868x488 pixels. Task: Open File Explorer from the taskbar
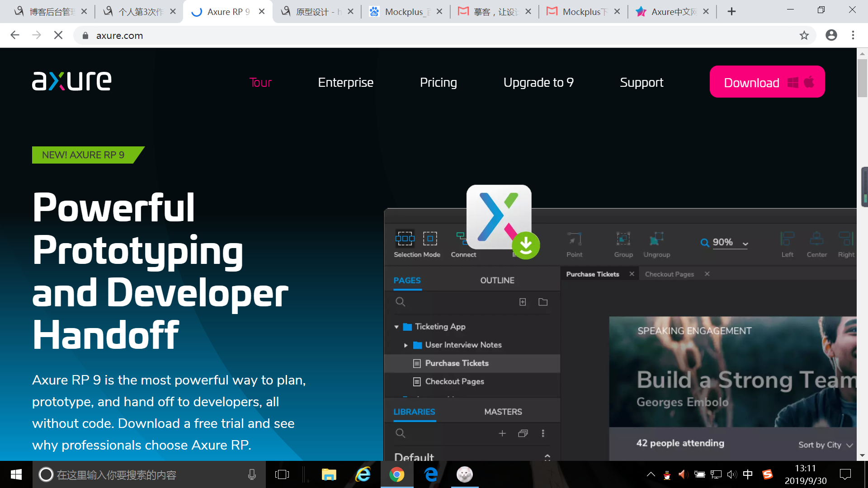click(329, 474)
